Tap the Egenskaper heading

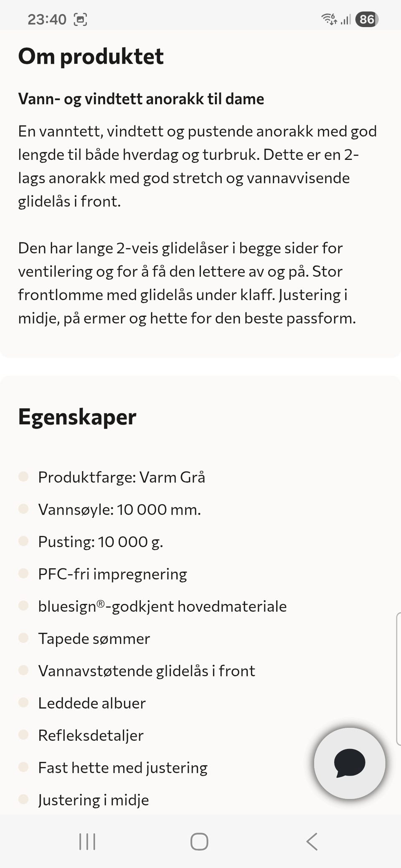pos(77,417)
